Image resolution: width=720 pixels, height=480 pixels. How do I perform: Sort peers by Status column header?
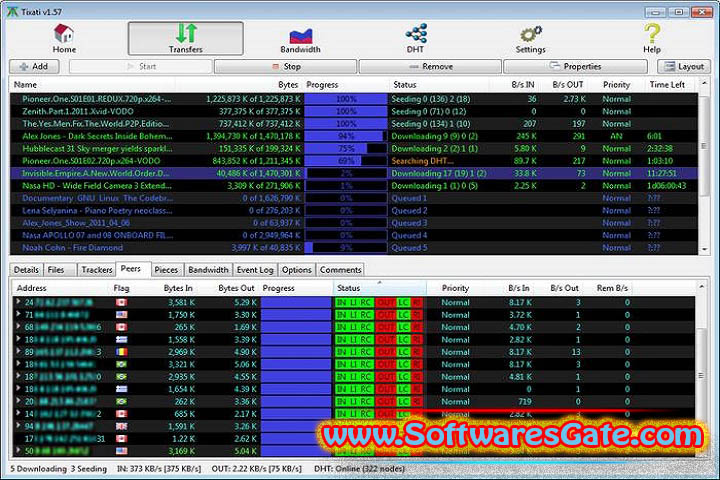(380, 288)
